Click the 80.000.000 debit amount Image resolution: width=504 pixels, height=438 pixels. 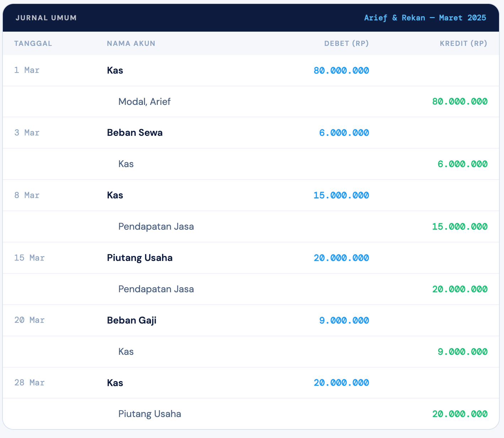click(x=341, y=70)
